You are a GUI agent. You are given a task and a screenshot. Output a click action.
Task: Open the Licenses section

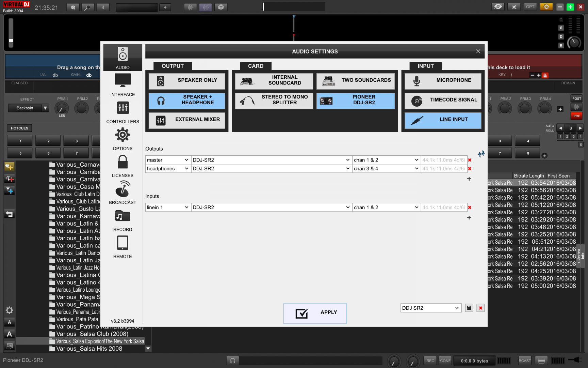(x=122, y=166)
